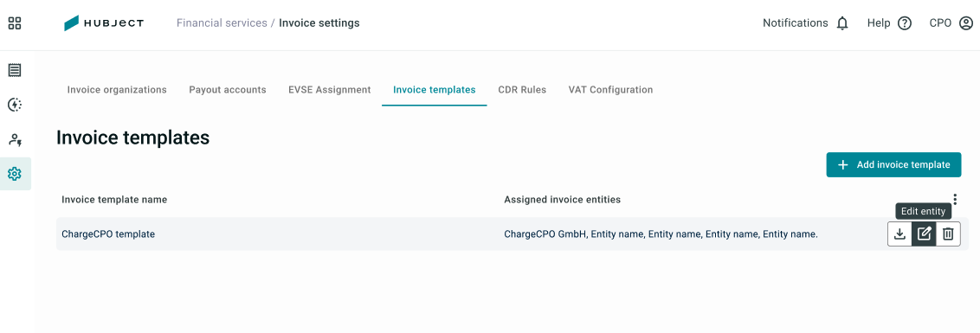Navigate to Financial services breadcrumb

pos(222,23)
